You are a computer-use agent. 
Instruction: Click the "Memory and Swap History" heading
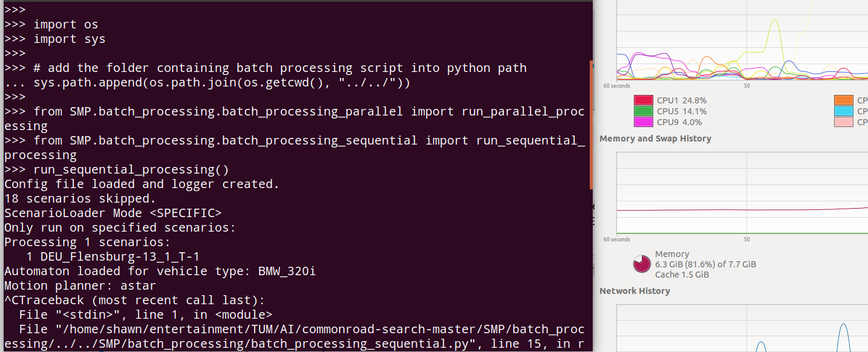coord(655,139)
